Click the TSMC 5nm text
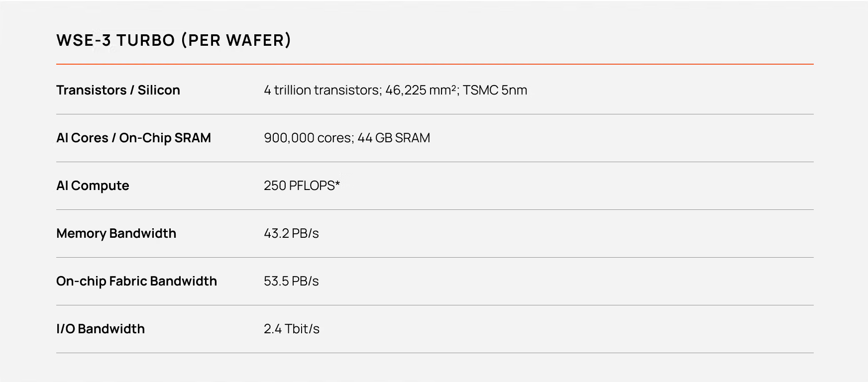868x382 pixels. tap(495, 90)
